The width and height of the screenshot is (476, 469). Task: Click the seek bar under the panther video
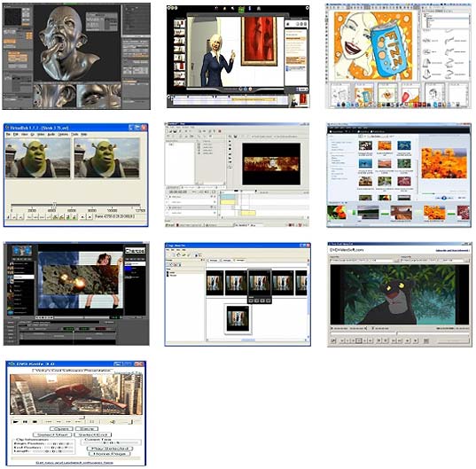pos(400,333)
